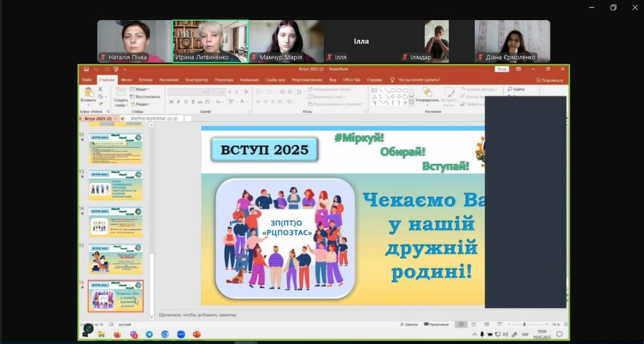The width and height of the screenshot is (644, 344).
Task: Click the Поделиться share button
Action: 549,80
